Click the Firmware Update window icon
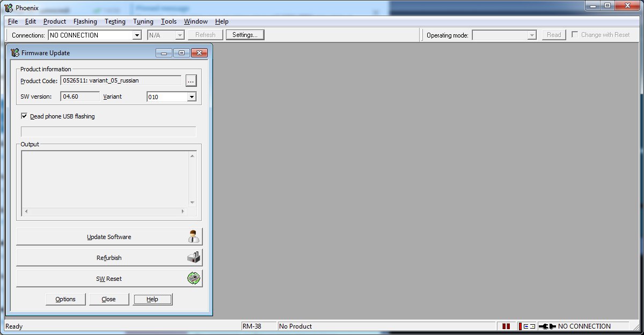The height and width of the screenshot is (335, 644). point(15,53)
